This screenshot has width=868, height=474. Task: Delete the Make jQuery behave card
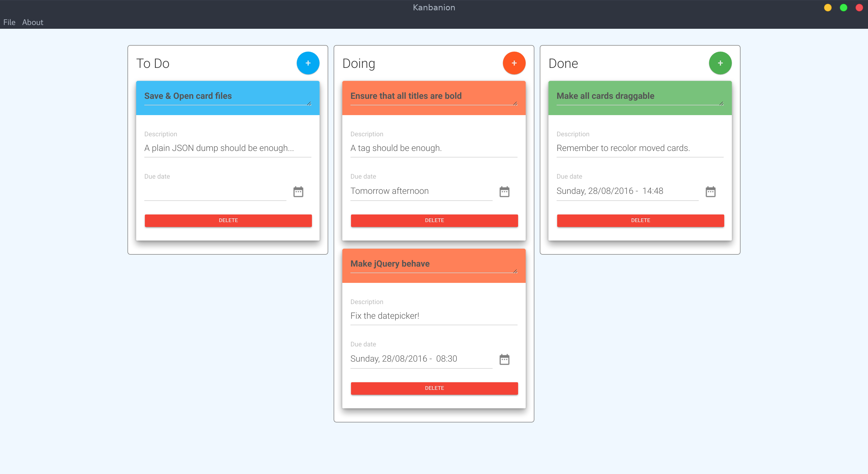434,388
